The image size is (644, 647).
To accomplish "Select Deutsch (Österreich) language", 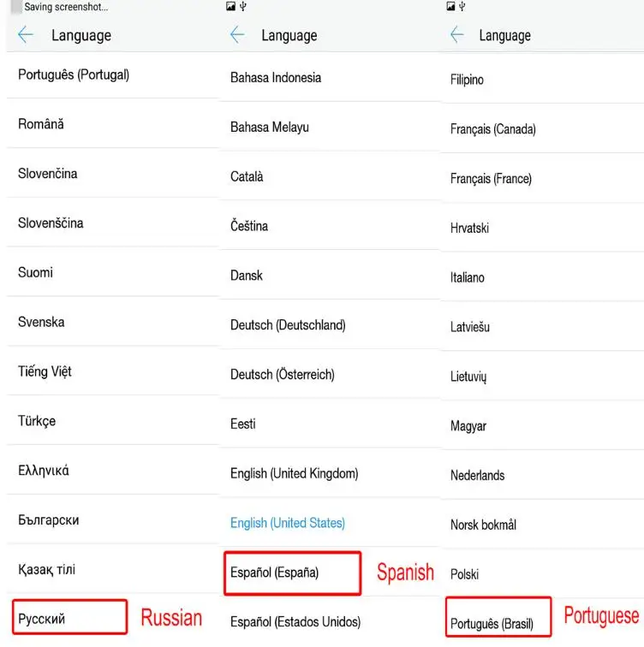I will [x=330, y=374].
